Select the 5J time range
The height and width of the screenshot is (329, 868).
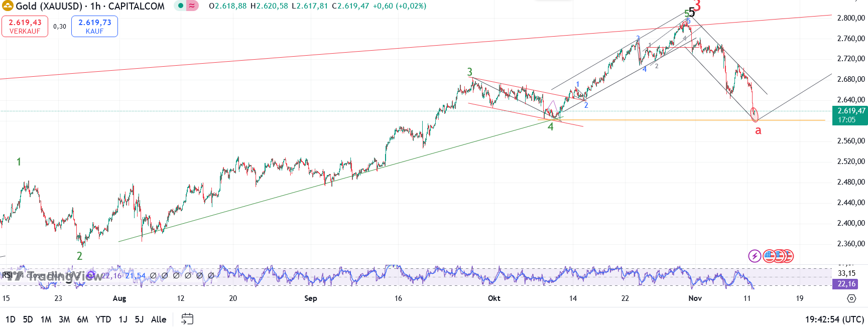click(139, 319)
